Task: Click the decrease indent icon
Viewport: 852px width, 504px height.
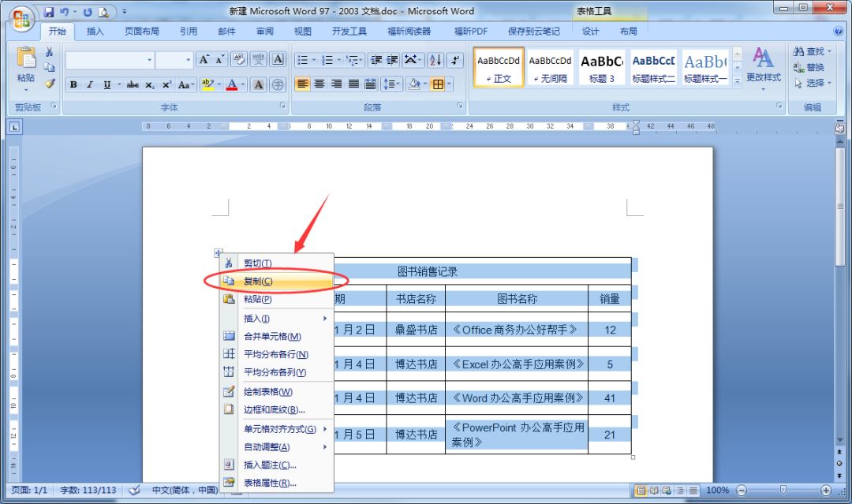Action: point(376,60)
